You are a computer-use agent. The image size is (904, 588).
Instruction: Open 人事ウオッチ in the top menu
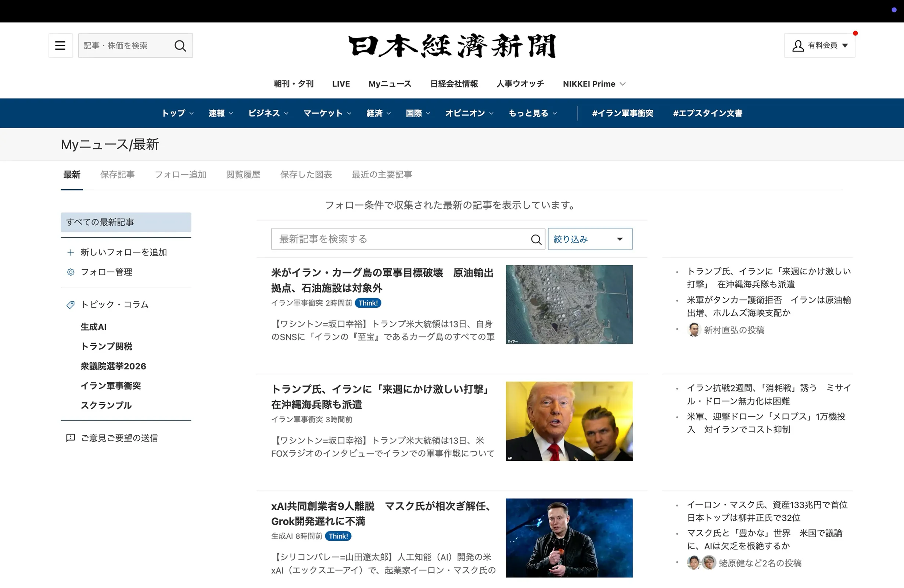pos(520,84)
